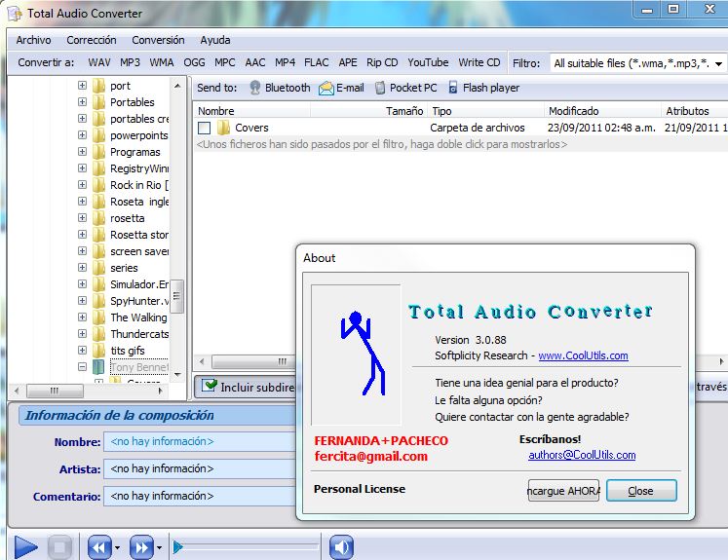Convert to MP4 format

pos(286,62)
